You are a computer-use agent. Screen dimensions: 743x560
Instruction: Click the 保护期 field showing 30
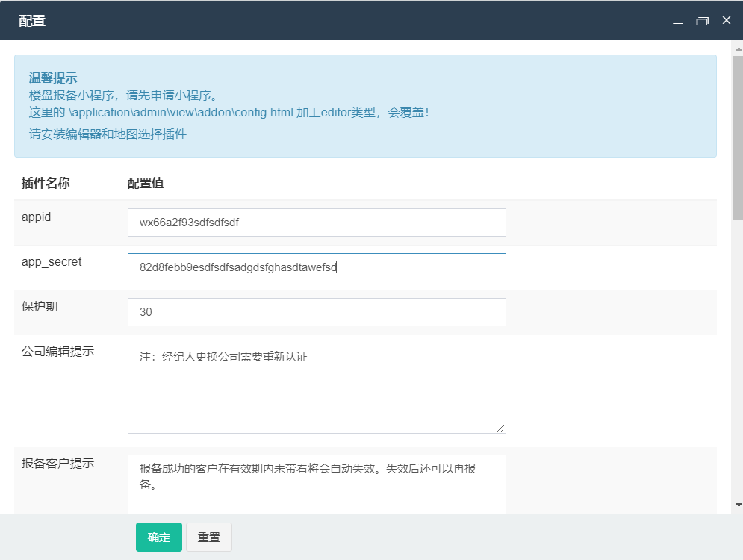coord(317,312)
